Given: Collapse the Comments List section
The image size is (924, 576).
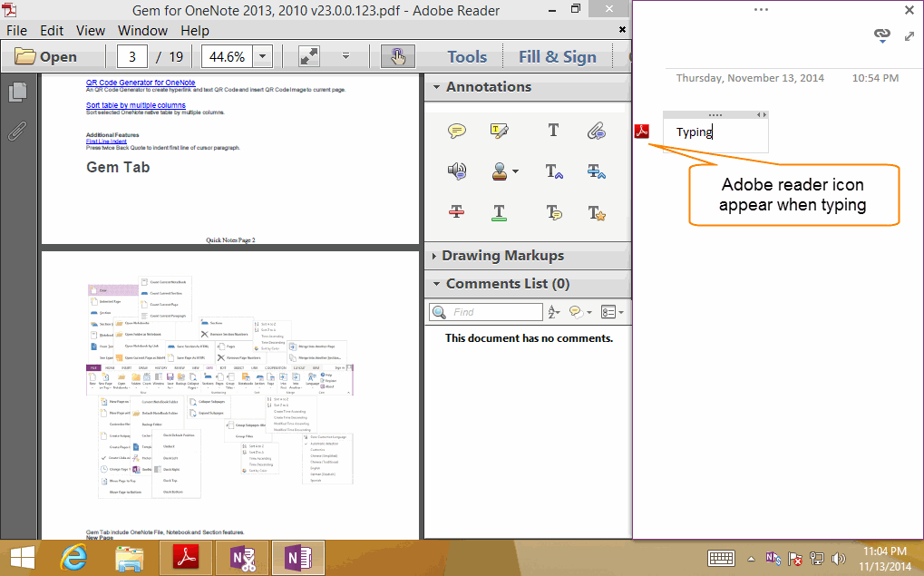Looking at the screenshot, I should 437,284.
